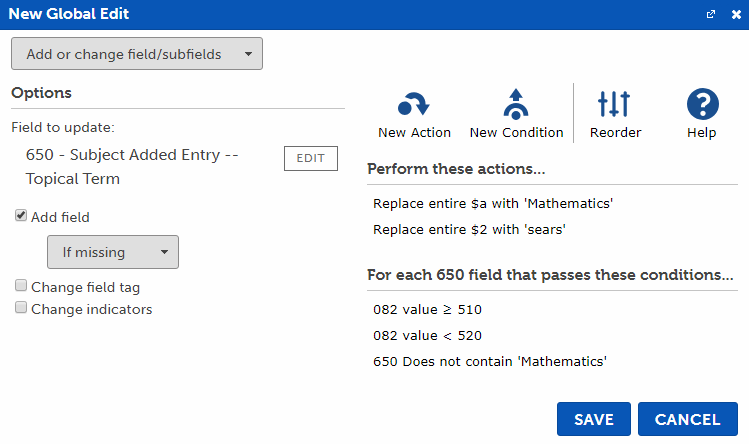This screenshot has width=749, height=444.
Task: Open the Reorder sliders icon
Action: point(614,104)
